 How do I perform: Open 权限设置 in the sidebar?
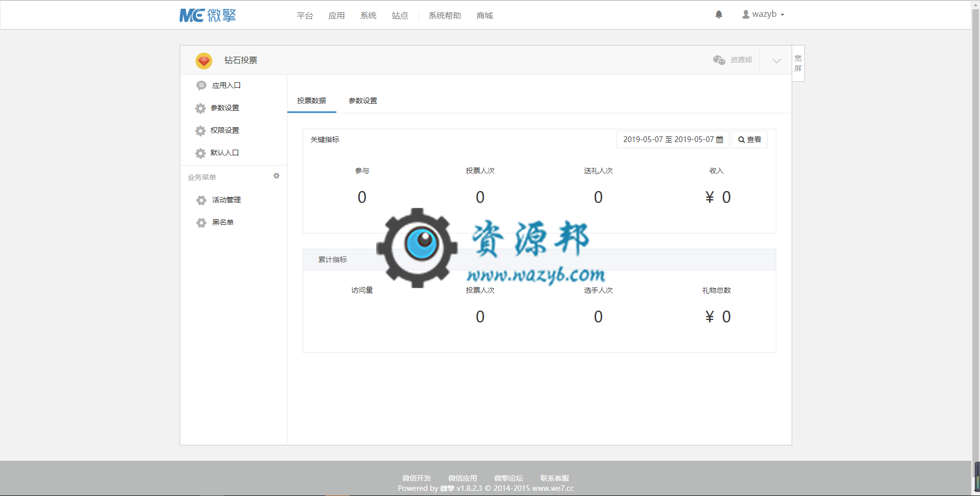(225, 130)
